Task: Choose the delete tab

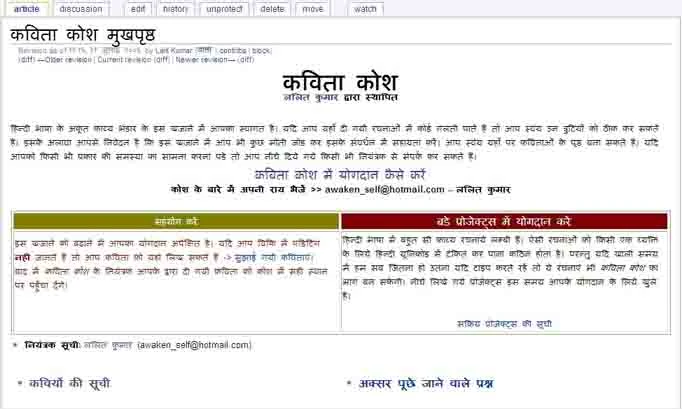Action: [x=272, y=9]
